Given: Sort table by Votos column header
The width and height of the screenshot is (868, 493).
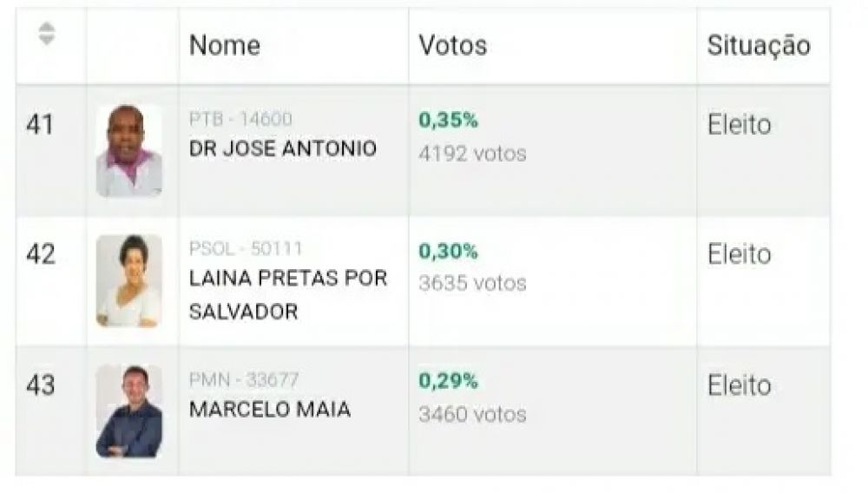Looking at the screenshot, I should point(452,45).
